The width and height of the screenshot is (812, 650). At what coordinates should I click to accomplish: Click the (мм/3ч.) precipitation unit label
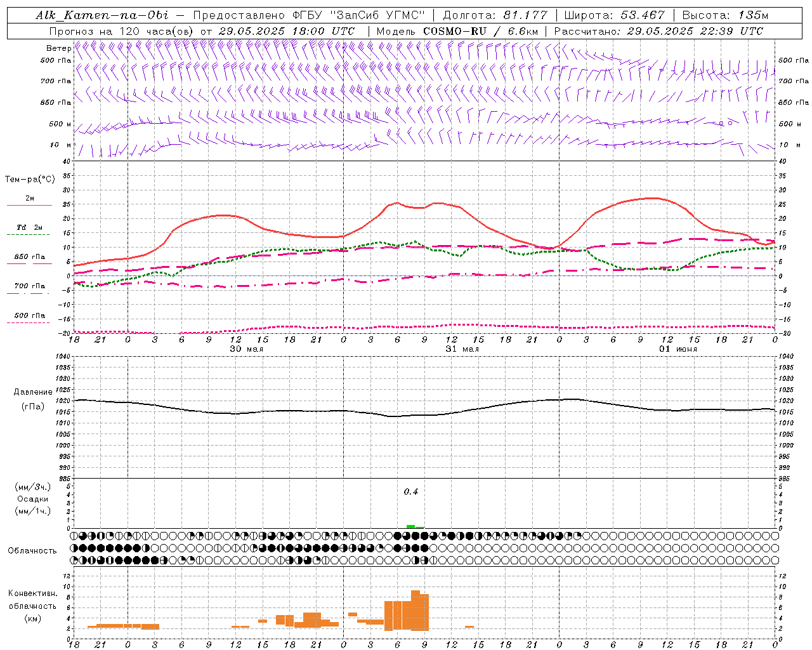point(32,487)
